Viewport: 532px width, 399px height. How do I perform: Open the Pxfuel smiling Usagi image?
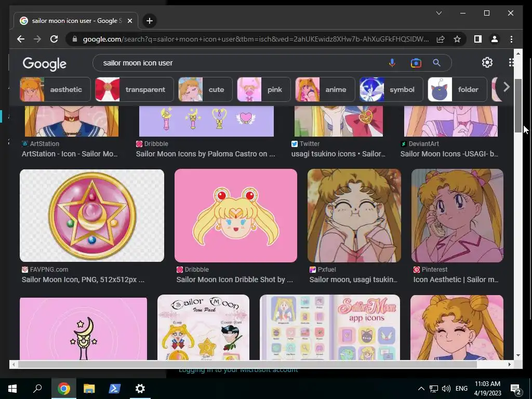coord(354,216)
